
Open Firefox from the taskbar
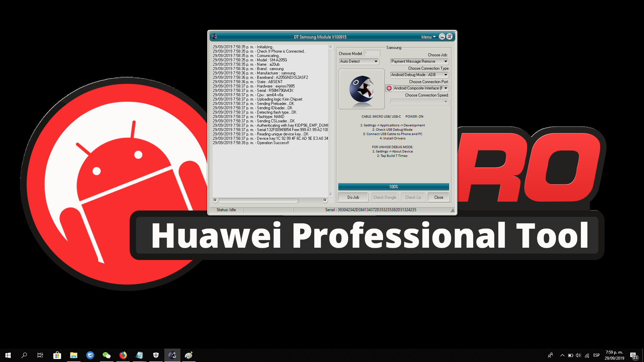[123, 355]
